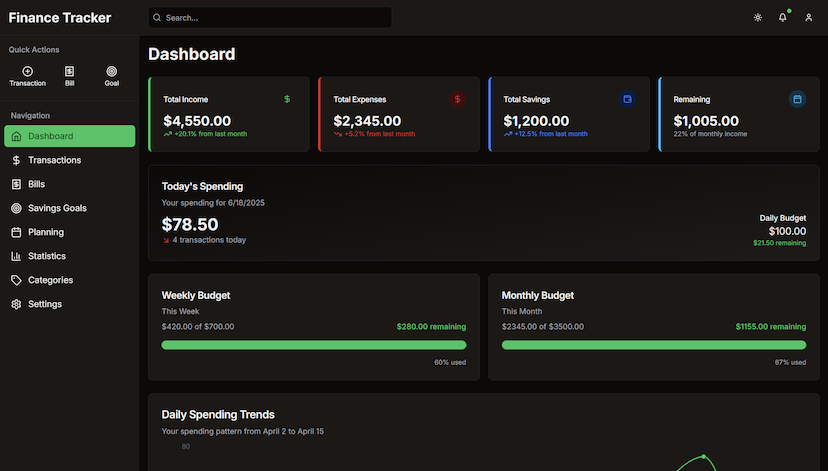The width and height of the screenshot is (828, 471).
Task: Open the Statistics section
Action: point(47,256)
